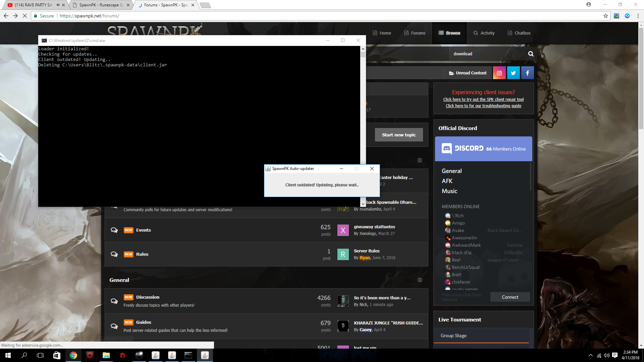Open the Chatbox nav item
The image size is (644, 362).
point(519,33)
